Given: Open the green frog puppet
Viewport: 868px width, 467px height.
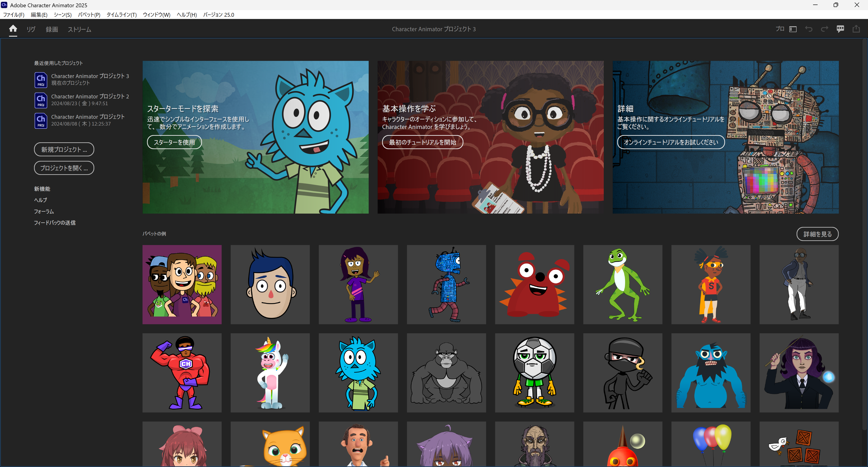Looking at the screenshot, I should [x=623, y=285].
